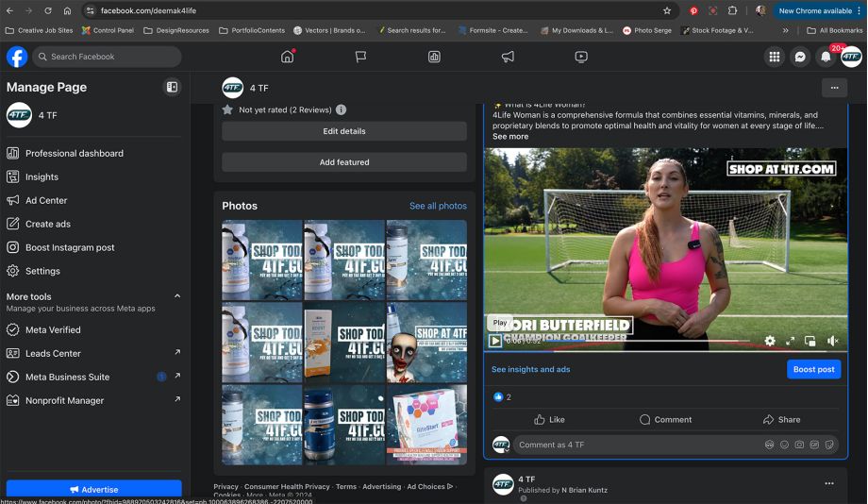Open the Facebook Home icon

tap(288, 57)
